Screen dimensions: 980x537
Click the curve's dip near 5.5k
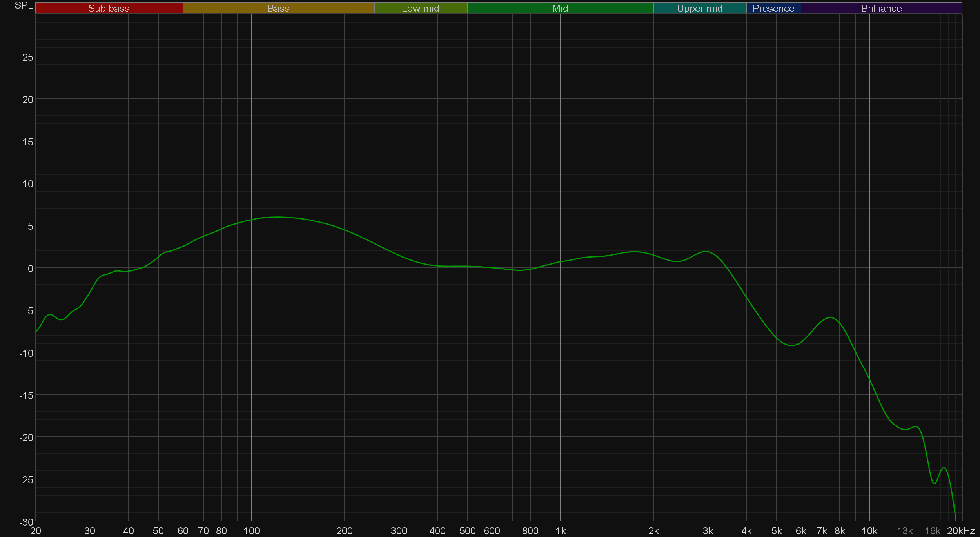coord(792,345)
